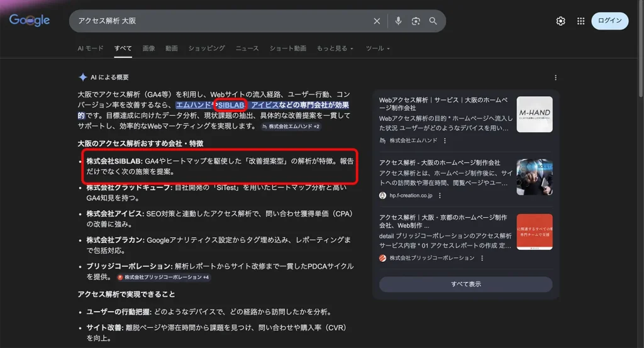Click the AI による概要 label

(x=109, y=77)
